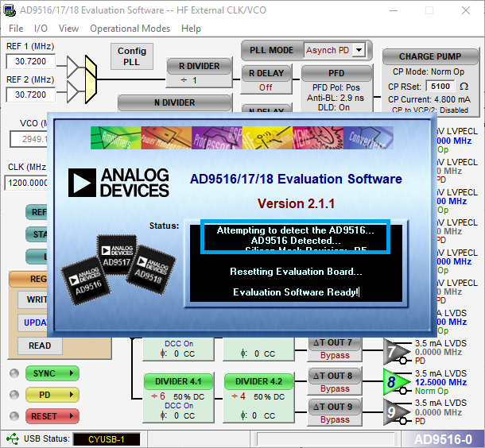Click the output 8 green driver triangle
The height and width of the screenshot is (448, 485).
point(394,382)
